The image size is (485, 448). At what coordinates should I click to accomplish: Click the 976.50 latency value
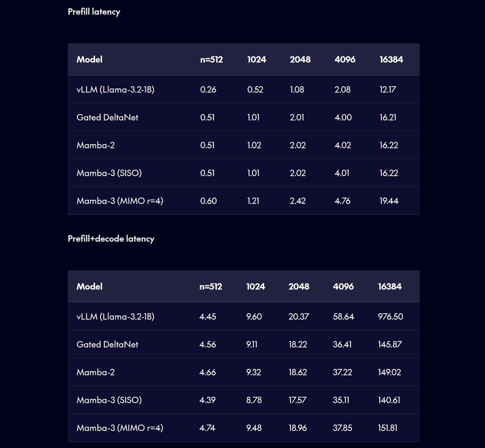[x=390, y=317]
